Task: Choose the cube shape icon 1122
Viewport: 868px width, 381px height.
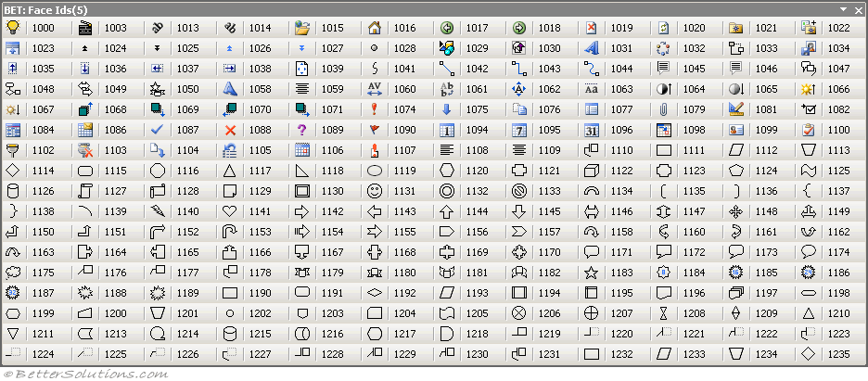Action: [592, 171]
